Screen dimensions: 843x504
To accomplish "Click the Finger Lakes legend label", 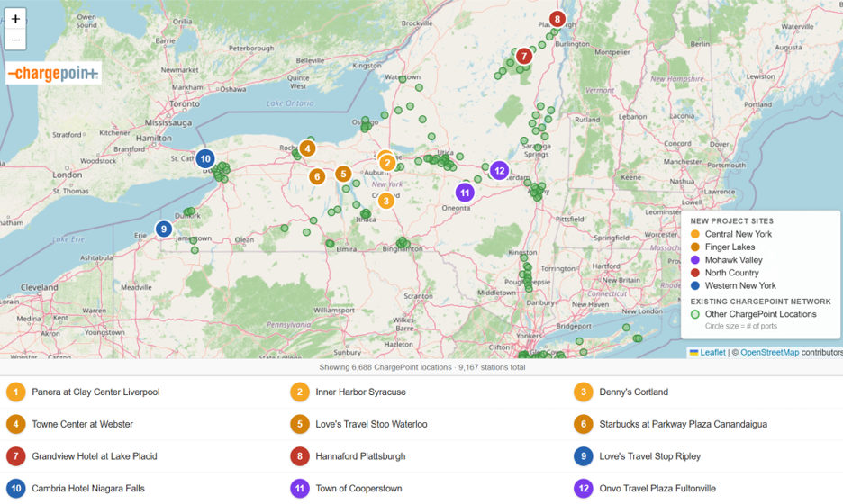I will (x=730, y=247).
